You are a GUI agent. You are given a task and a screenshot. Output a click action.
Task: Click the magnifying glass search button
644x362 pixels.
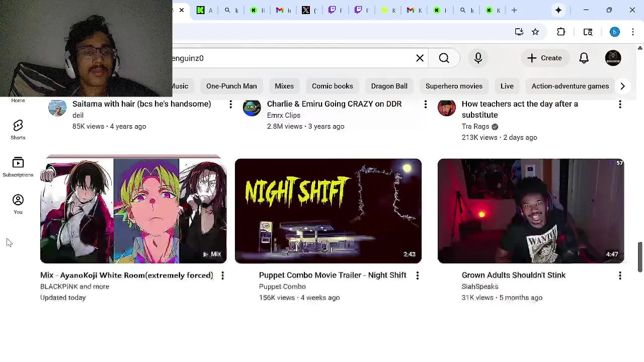click(x=444, y=58)
